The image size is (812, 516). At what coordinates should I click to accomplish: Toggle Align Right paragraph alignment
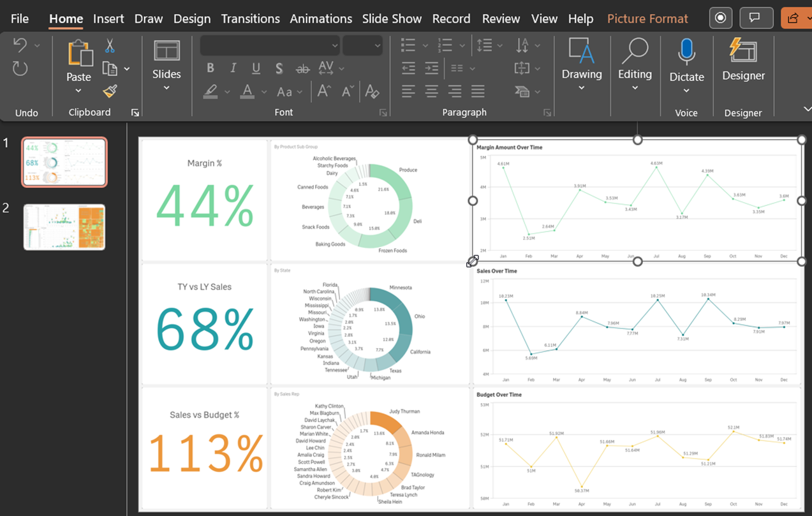(x=455, y=92)
